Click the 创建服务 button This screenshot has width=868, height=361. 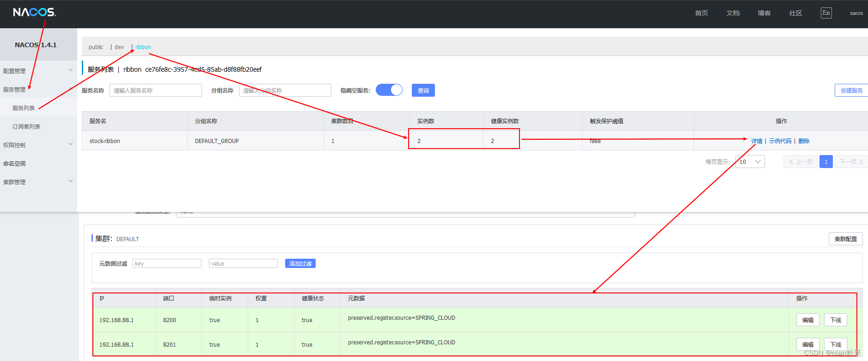(851, 90)
